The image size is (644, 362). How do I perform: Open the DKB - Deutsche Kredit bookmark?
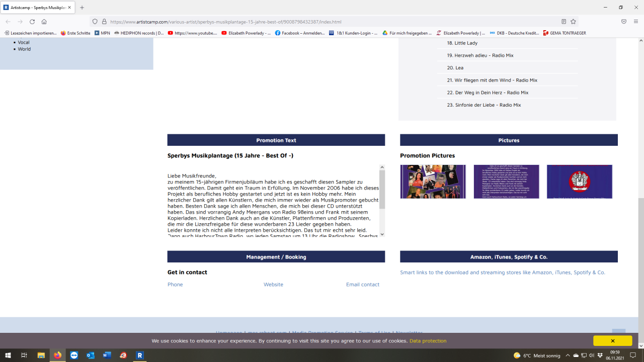(514, 33)
